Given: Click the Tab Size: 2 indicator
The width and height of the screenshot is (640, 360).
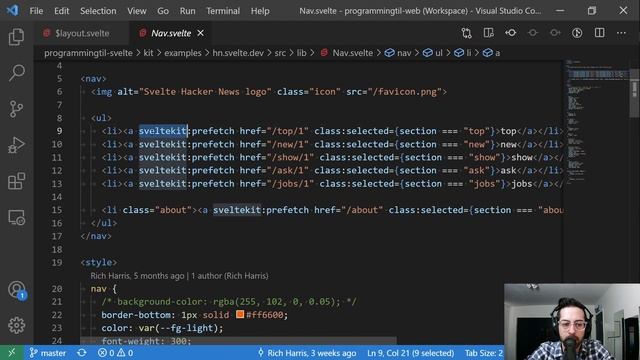Looking at the screenshot, I should (x=483, y=353).
